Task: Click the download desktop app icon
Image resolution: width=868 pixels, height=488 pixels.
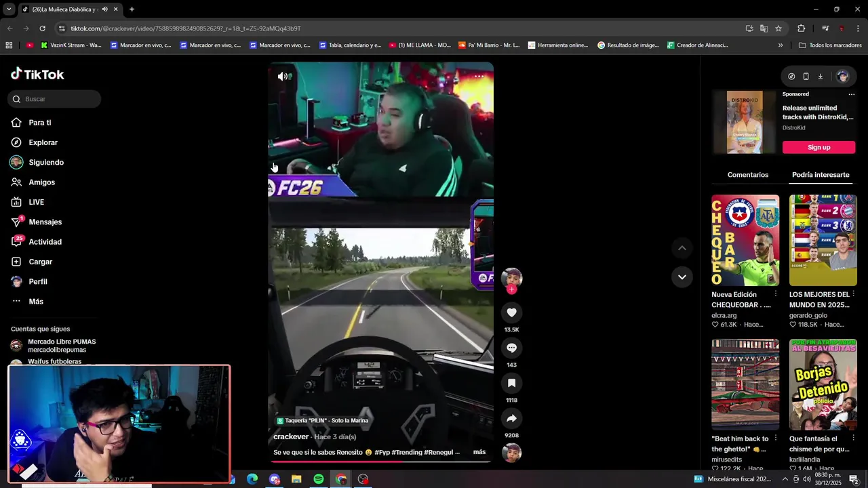Action: (x=820, y=77)
